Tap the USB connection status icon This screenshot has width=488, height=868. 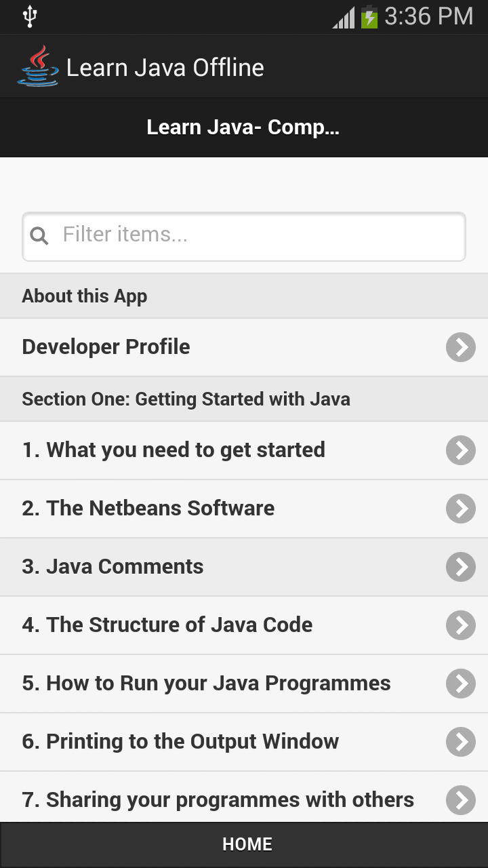[x=29, y=16]
